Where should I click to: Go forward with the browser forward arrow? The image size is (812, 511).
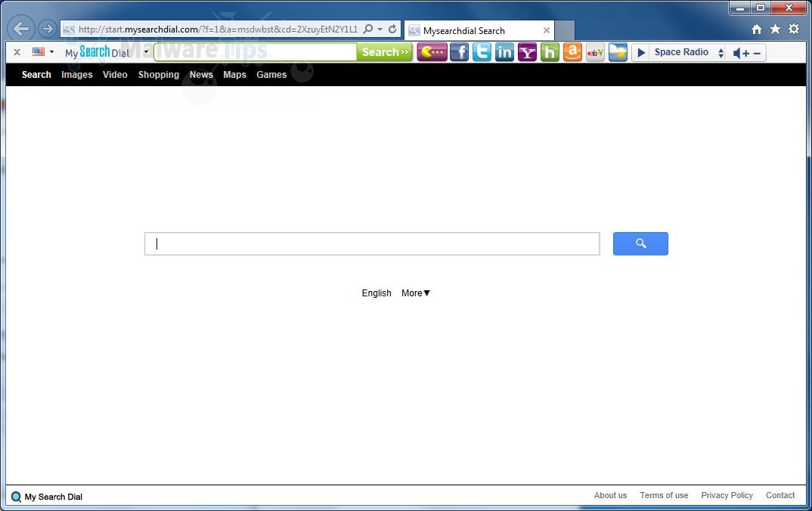click(x=48, y=29)
